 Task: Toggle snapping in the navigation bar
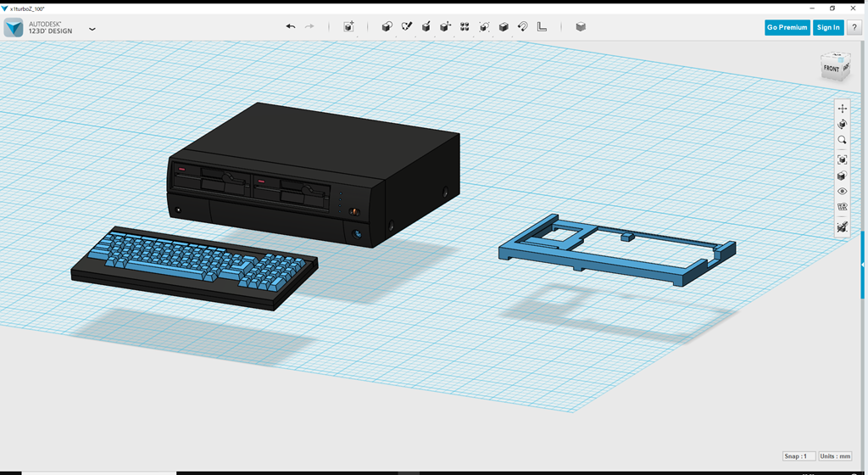click(x=842, y=227)
